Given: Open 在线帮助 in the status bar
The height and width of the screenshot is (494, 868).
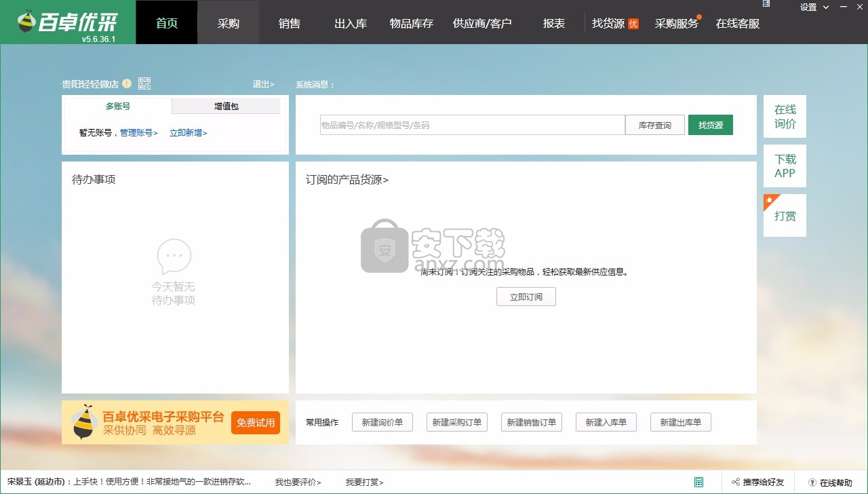Looking at the screenshot, I should coord(830,482).
